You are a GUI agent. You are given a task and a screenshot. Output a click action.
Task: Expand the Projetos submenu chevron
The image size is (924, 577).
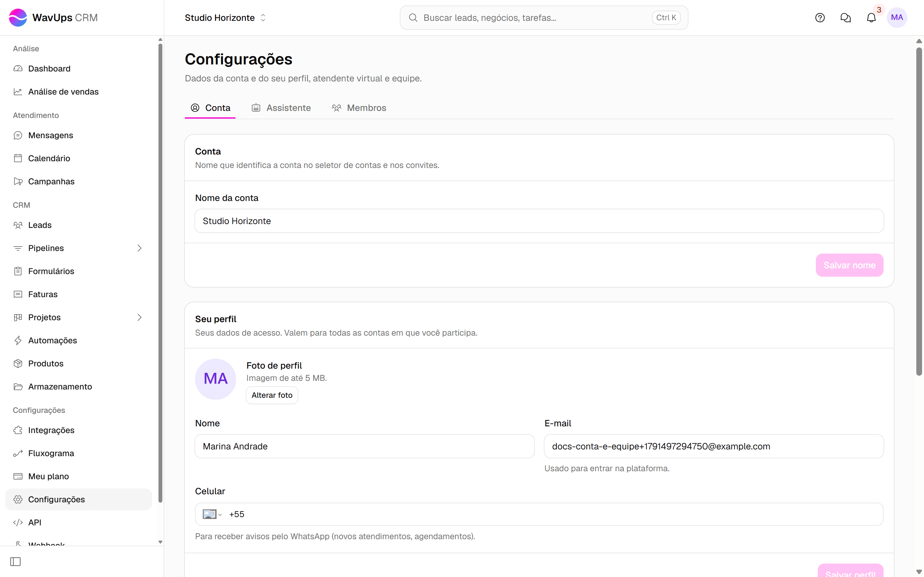[139, 317]
